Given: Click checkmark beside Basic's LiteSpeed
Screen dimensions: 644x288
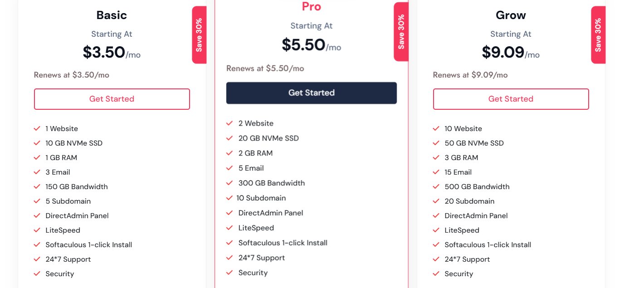Looking at the screenshot, I should tap(37, 230).
